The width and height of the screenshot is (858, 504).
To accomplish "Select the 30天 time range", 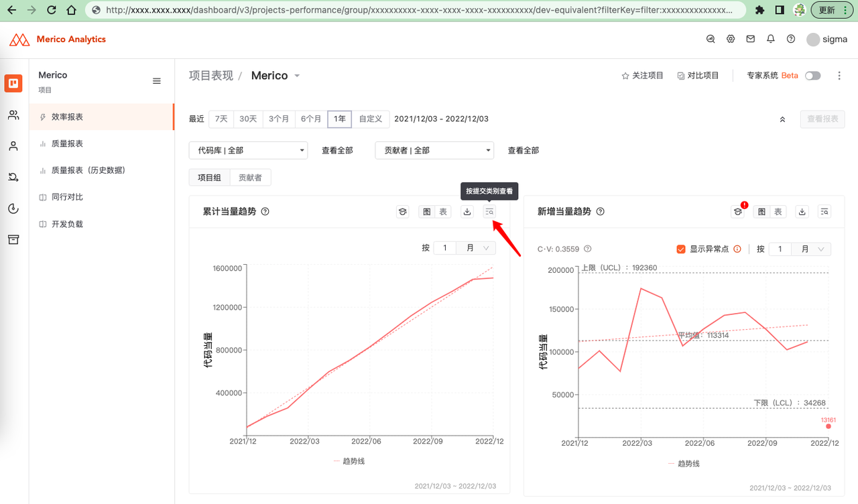I will (x=249, y=119).
